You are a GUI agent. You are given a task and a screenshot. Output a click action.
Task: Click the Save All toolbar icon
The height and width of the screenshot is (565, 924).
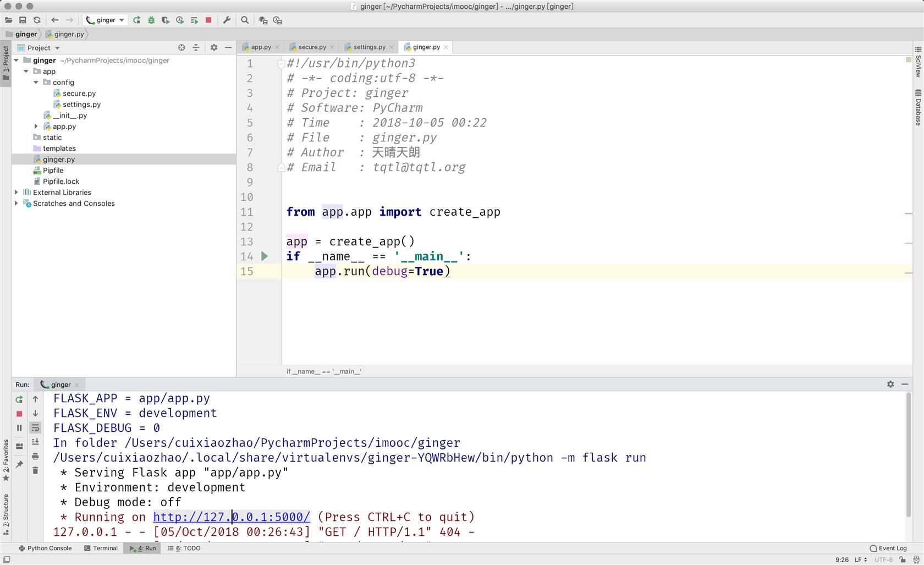[23, 20]
